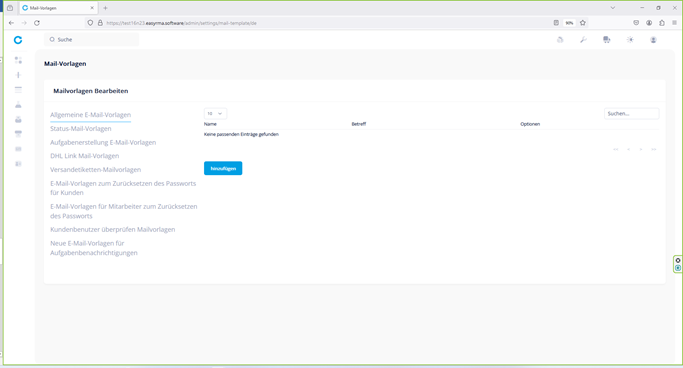This screenshot has width=683, height=368.
Task: Go to last page with double-right arrows
Action: pos(653,149)
